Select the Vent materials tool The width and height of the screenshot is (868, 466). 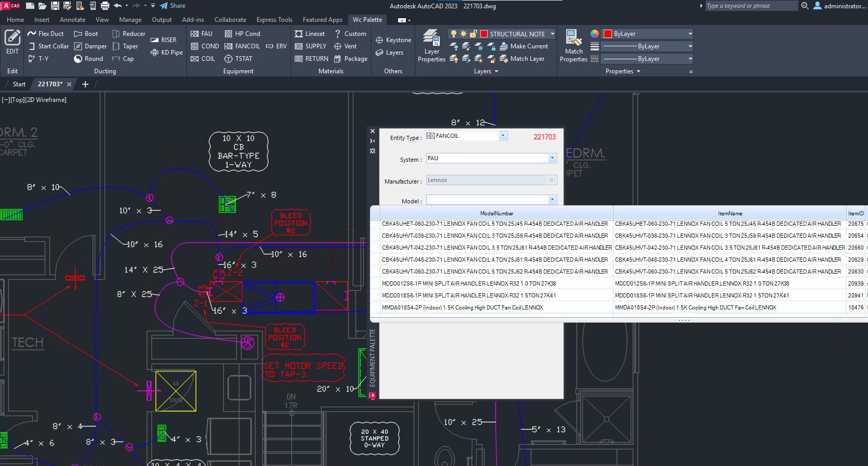pyautogui.click(x=345, y=46)
